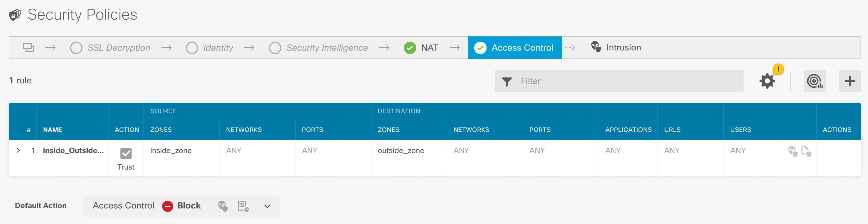Click intrusion policy icon beside Default Action

pyautogui.click(x=223, y=206)
